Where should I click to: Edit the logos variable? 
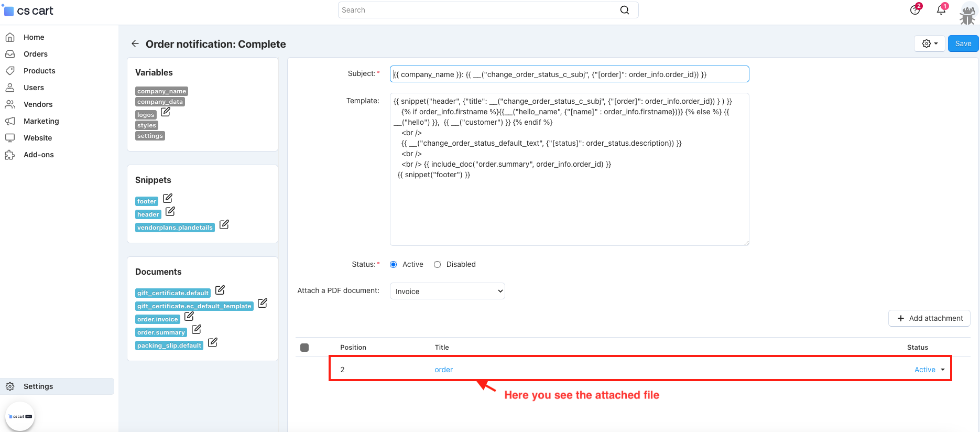[166, 112]
